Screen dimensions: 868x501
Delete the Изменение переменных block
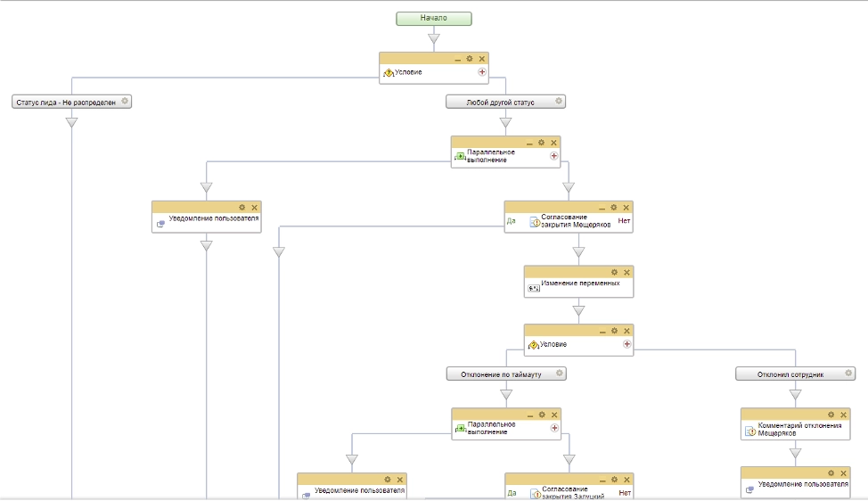click(x=626, y=272)
